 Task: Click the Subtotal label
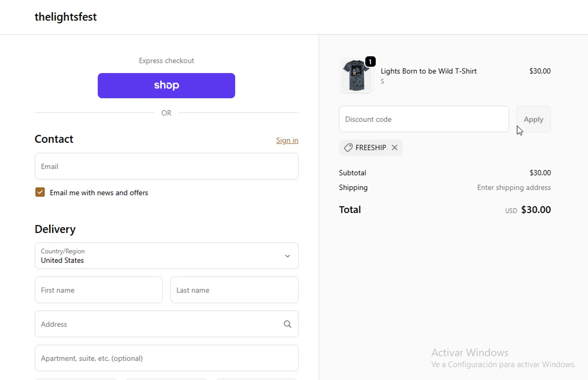point(352,173)
